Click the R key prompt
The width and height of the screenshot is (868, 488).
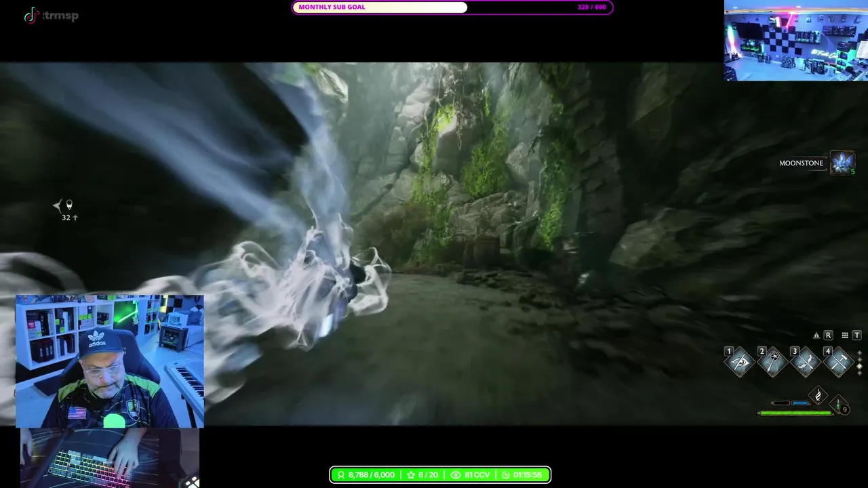828,335
